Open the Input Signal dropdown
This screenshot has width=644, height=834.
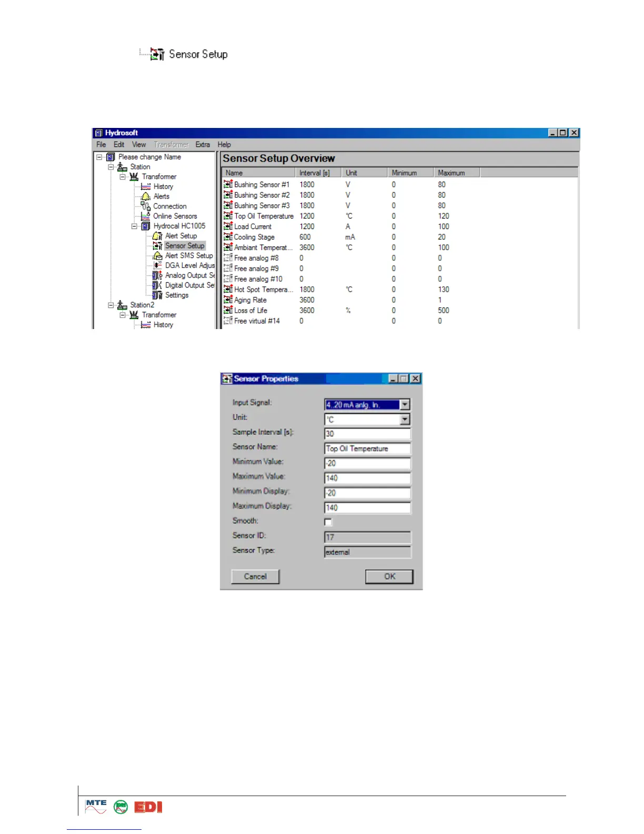click(405, 404)
